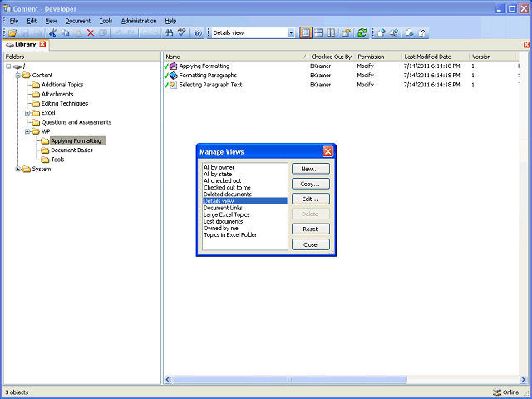
Task: Click the Copy... button in Manage Views
Action: [310, 184]
